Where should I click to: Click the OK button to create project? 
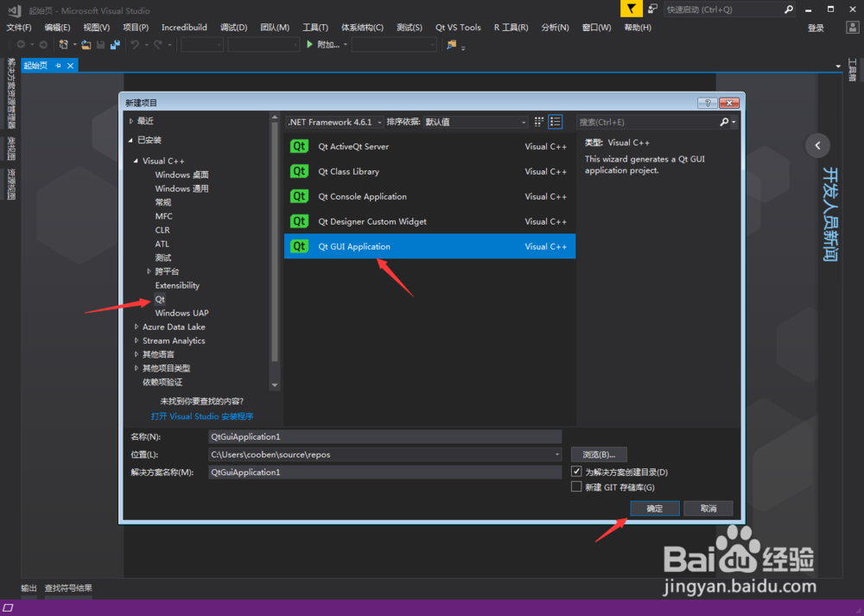[x=655, y=508]
